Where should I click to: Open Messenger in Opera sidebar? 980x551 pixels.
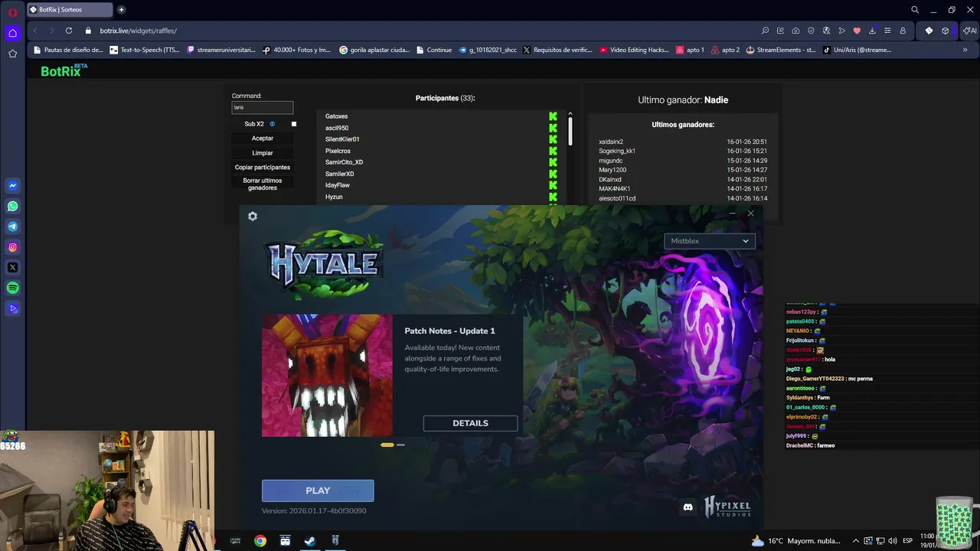pos(13,186)
